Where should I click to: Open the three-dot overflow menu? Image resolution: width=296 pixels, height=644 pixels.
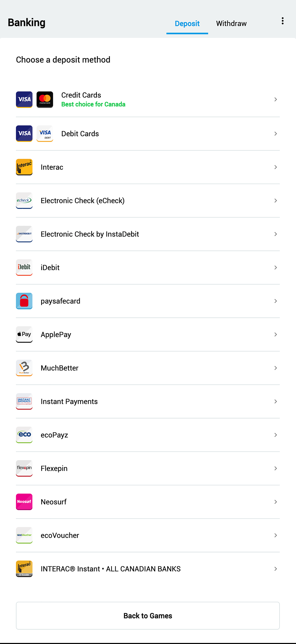pos(282,21)
